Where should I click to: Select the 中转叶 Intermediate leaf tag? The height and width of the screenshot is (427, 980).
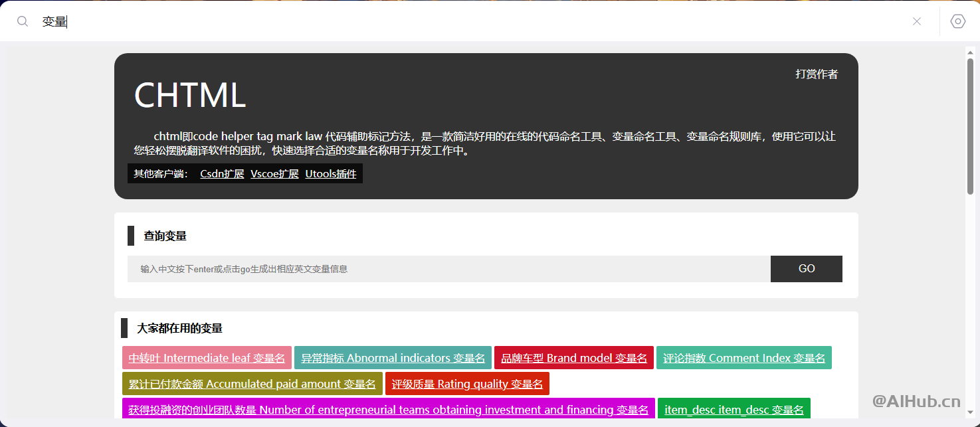[x=207, y=357]
